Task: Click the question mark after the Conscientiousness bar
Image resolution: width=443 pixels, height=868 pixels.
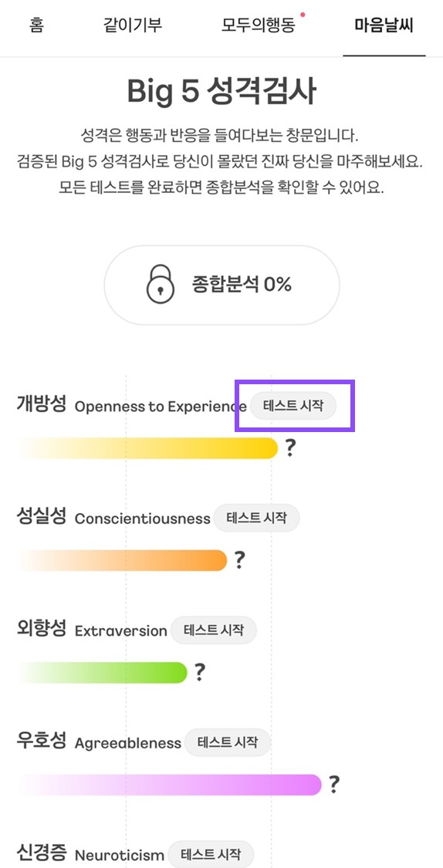Action: pyautogui.click(x=238, y=559)
